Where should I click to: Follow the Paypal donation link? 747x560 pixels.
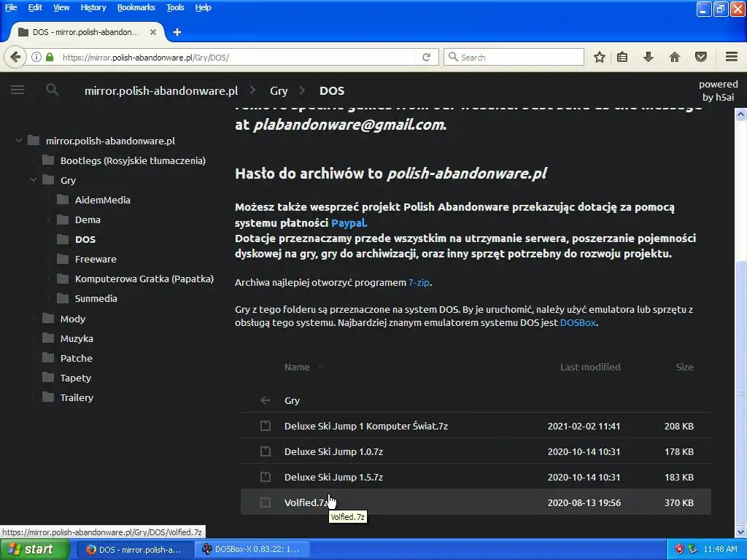coord(349,222)
